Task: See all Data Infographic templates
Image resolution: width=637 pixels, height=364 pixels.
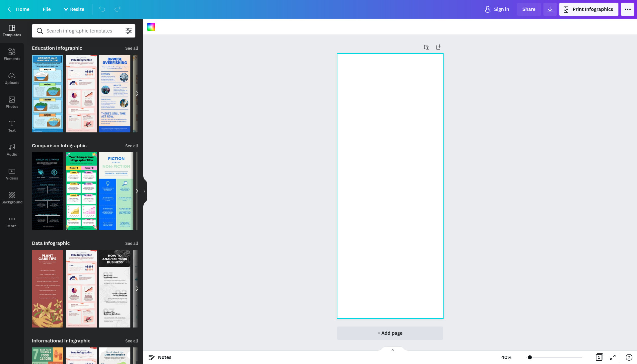Action: point(132,244)
